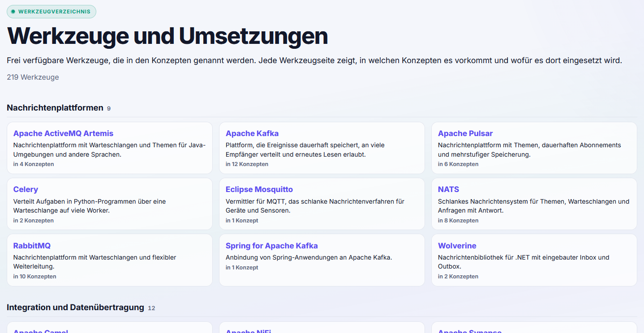Click the "Werkzeuge und Umsetzungen" heading

coord(167,36)
